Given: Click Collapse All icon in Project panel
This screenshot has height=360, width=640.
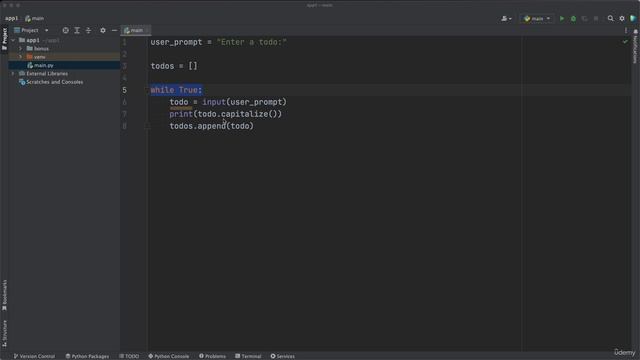Looking at the screenshot, I should pos(88,30).
